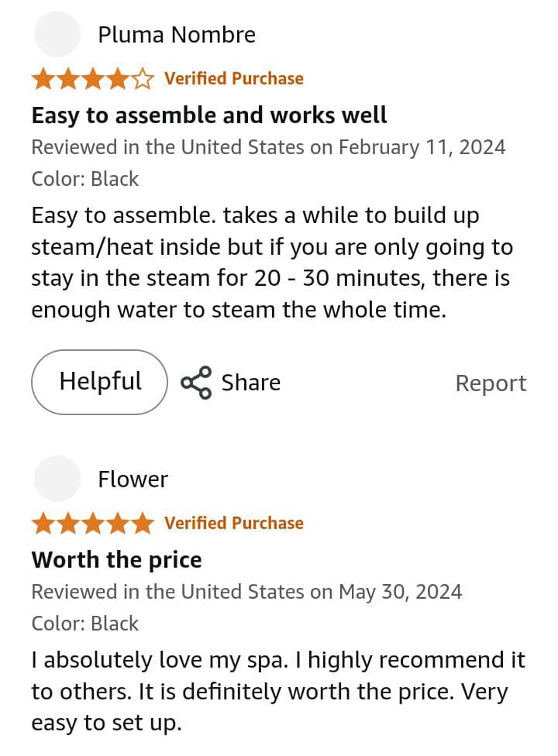558x756 pixels.
Task: Click the first star of Flower's rating
Action: tap(43, 524)
